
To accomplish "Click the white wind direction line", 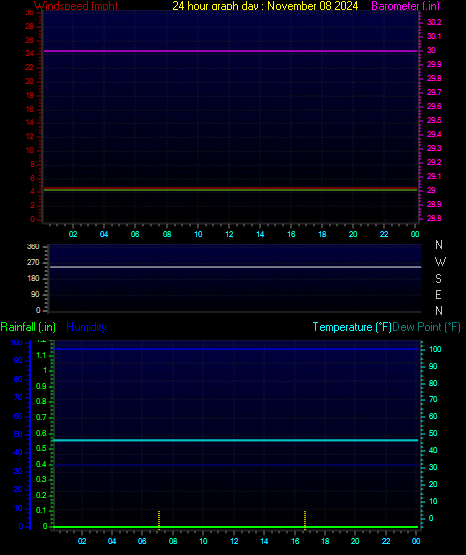I will coord(235,267).
